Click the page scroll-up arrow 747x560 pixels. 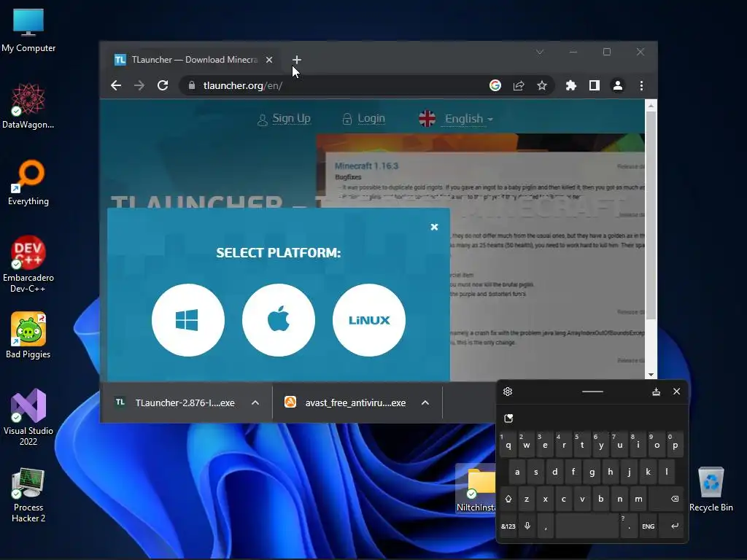click(651, 104)
